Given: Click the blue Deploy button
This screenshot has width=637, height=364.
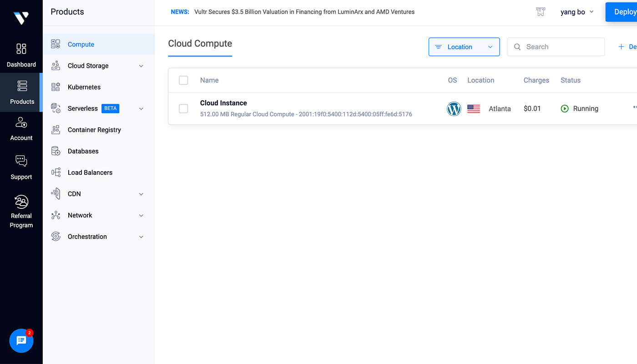Looking at the screenshot, I should 622,12.
